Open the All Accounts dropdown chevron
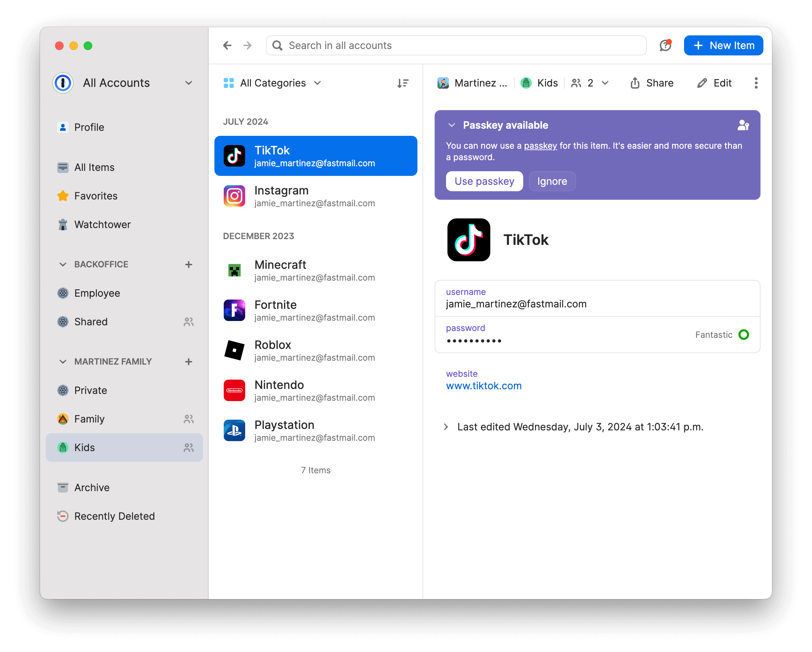 coord(189,83)
